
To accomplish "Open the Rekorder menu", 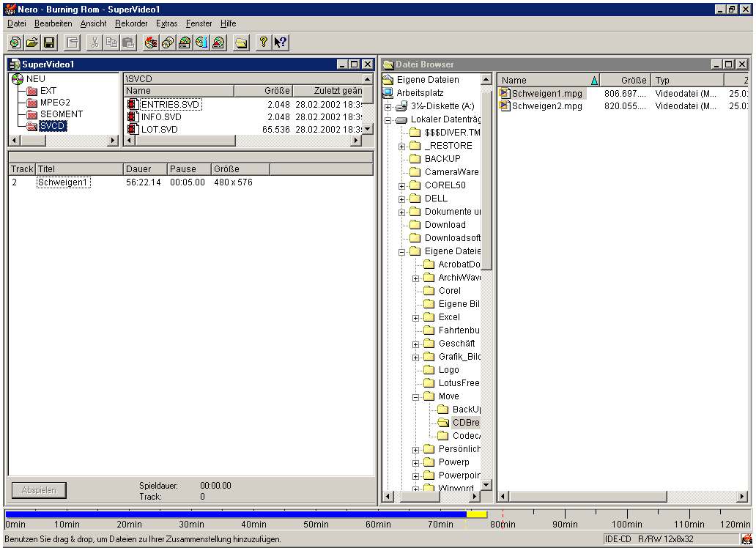I will (x=131, y=23).
